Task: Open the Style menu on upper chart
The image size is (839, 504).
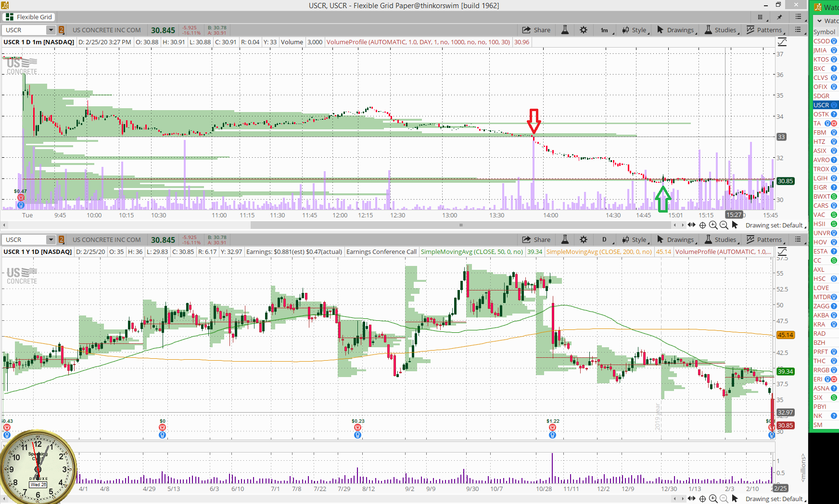Action: (x=635, y=30)
